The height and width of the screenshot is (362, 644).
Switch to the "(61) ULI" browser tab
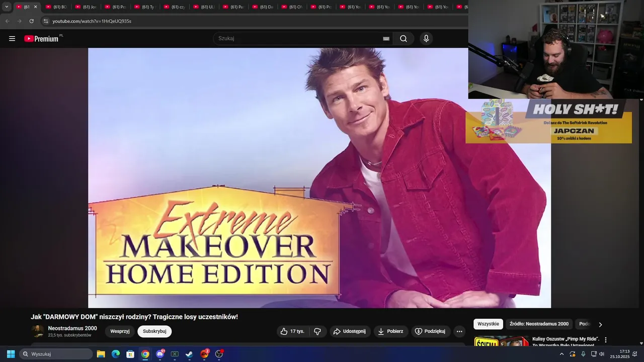click(204, 7)
